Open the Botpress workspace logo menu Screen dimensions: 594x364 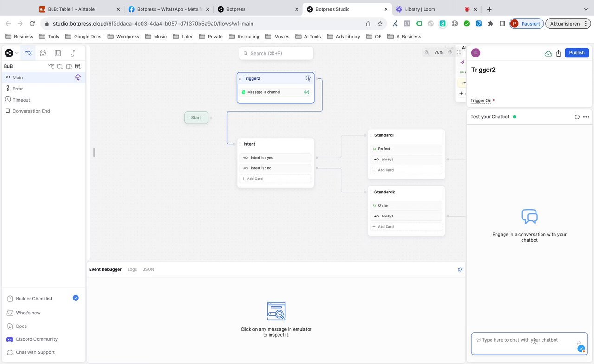pos(11,53)
